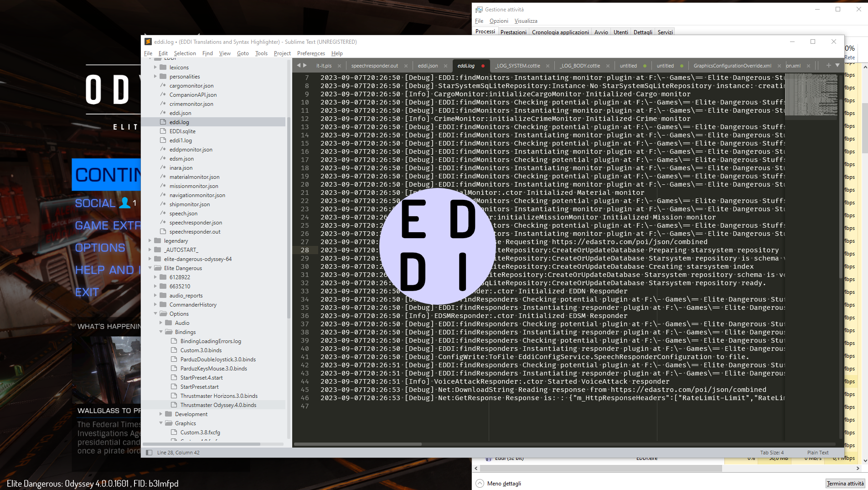The height and width of the screenshot is (490, 868).
Task: Click EXIT in the game menu
Action: coord(87,292)
